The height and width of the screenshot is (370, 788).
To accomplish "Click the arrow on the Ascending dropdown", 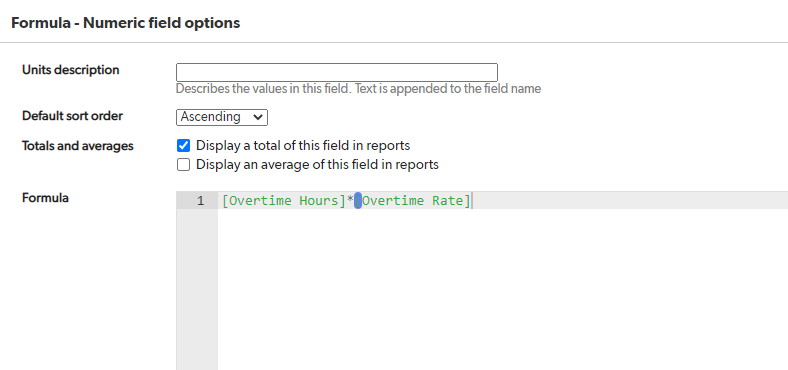I will tap(258, 117).
